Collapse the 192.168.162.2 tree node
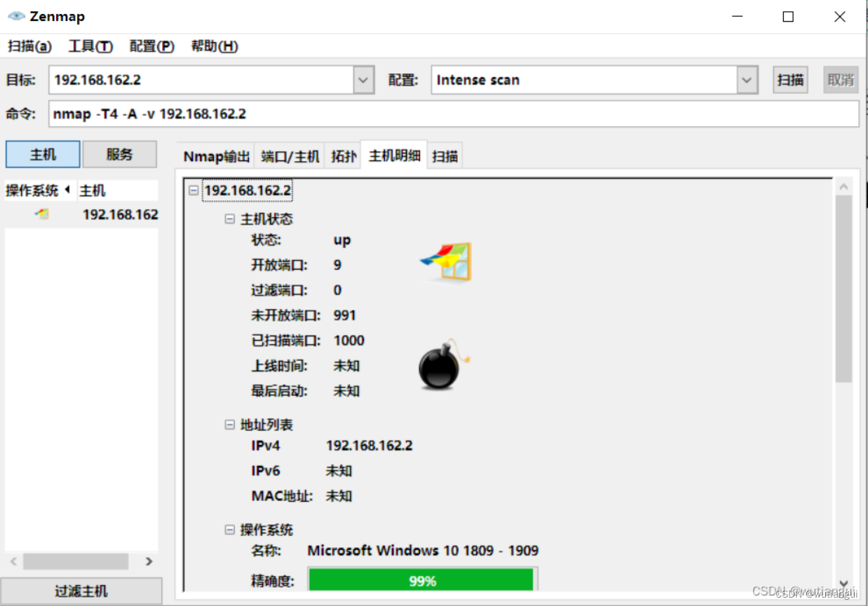This screenshot has height=606, width=868. 194,191
